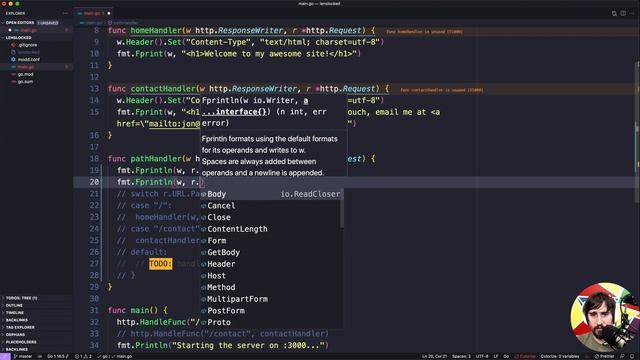The height and width of the screenshot is (360, 640).
Task: Click the field icon beside Method
Action: tap(204, 287)
